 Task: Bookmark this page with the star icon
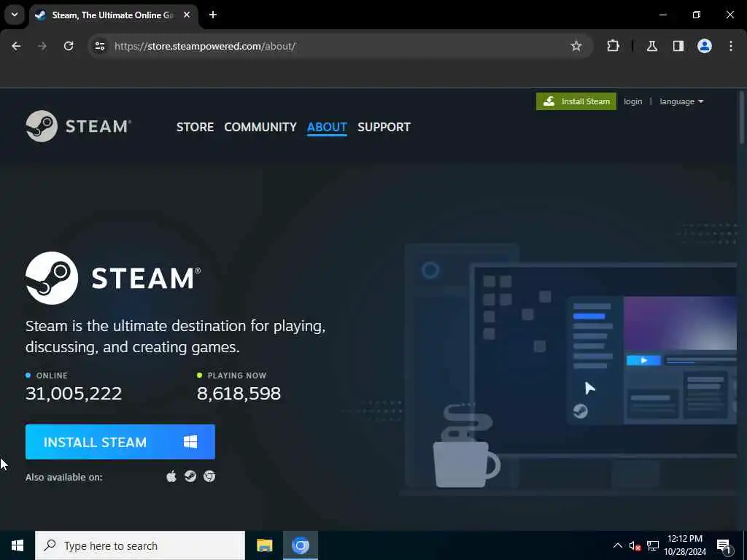click(x=576, y=46)
